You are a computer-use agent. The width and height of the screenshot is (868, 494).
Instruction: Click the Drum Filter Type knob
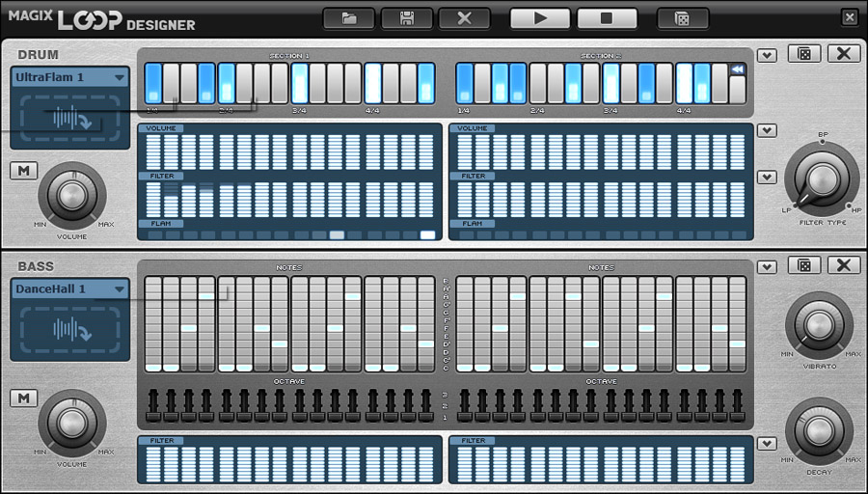coord(821,178)
